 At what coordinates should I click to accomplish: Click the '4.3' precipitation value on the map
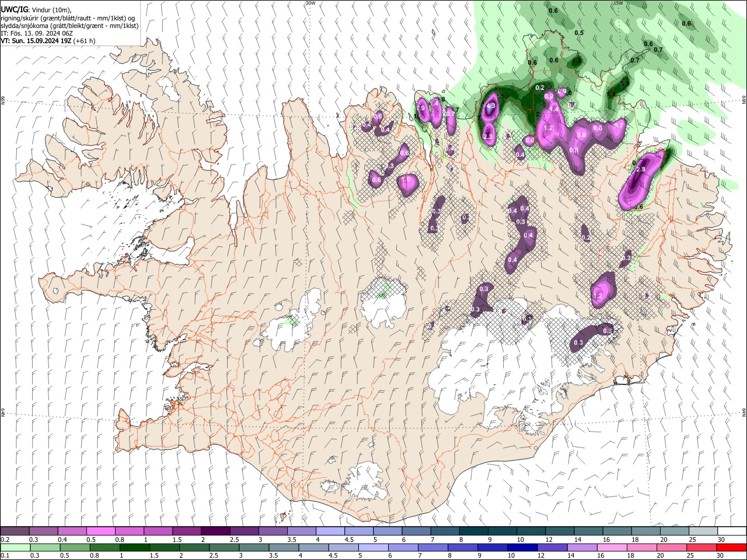click(490, 106)
